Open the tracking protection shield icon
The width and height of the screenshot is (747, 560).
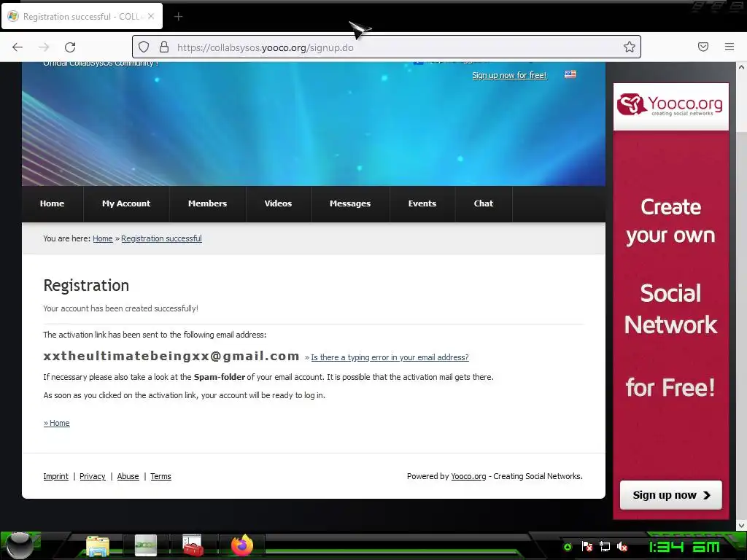click(x=144, y=47)
